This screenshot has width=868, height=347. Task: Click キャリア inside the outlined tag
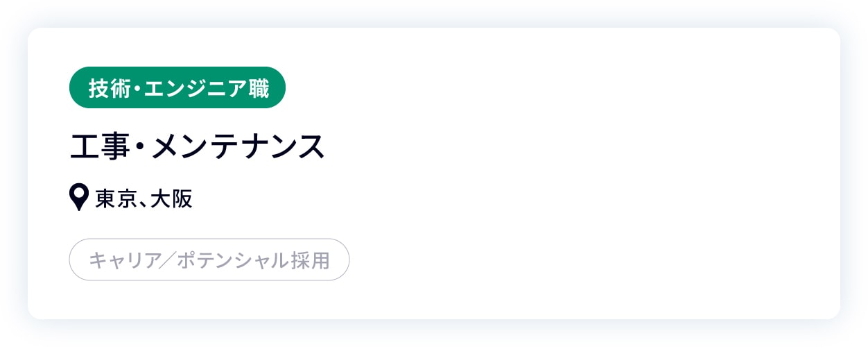click(123, 260)
